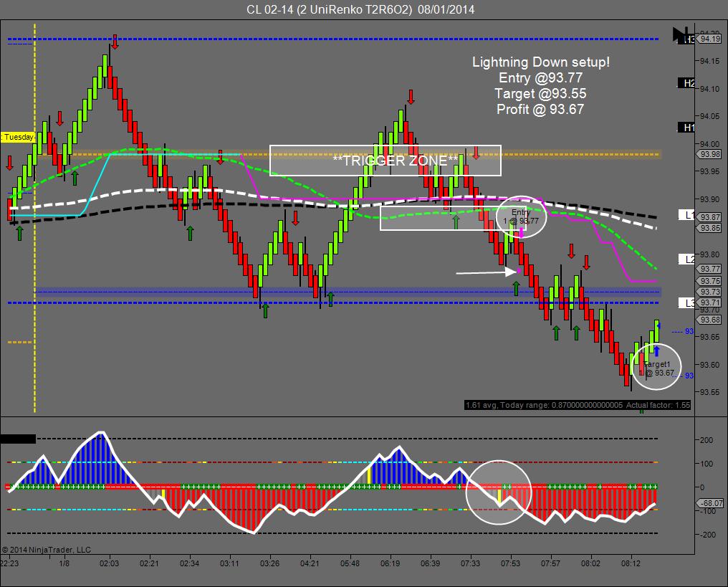Click the 06:19 time axis label

coord(390,563)
